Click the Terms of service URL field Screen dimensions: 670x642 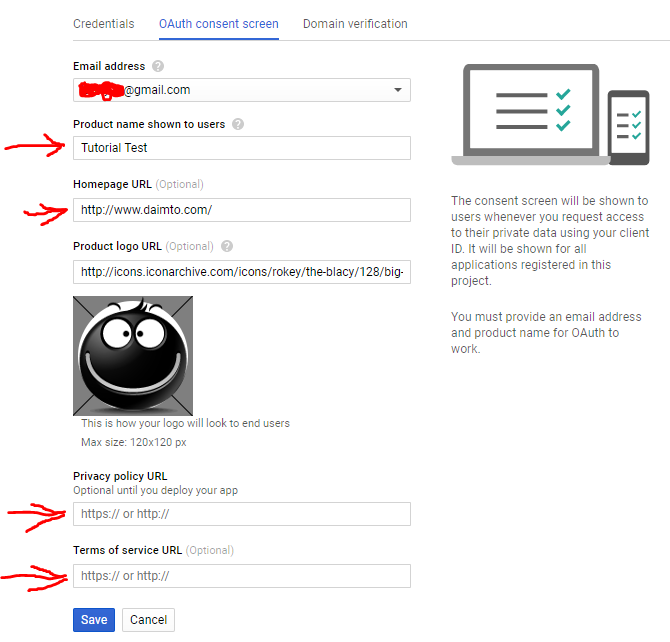click(x=242, y=576)
